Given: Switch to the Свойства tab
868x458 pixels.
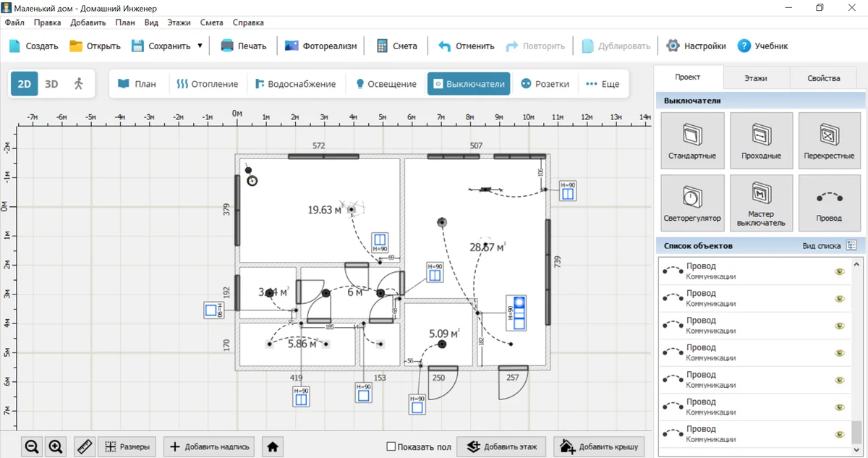Looking at the screenshot, I should tap(823, 78).
